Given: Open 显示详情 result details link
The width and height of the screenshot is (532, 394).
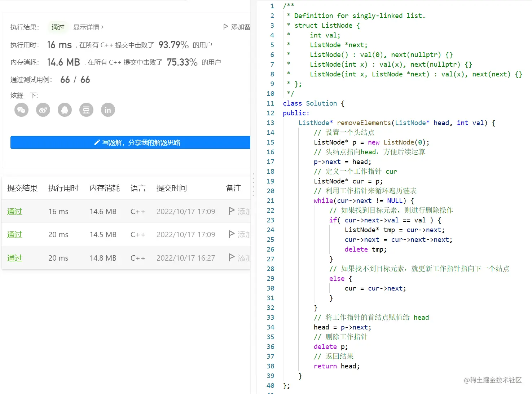Looking at the screenshot, I should pyautogui.click(x=88, y=27).
